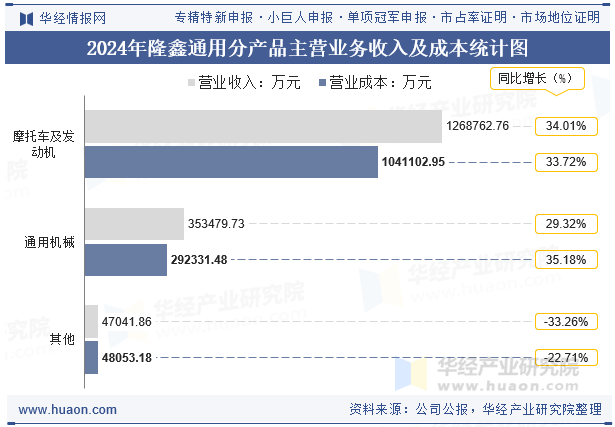Click the blue cost bar for 通用机械
Image resolution: width=615 pixels, height=427 pixels.
click(126, 260)
